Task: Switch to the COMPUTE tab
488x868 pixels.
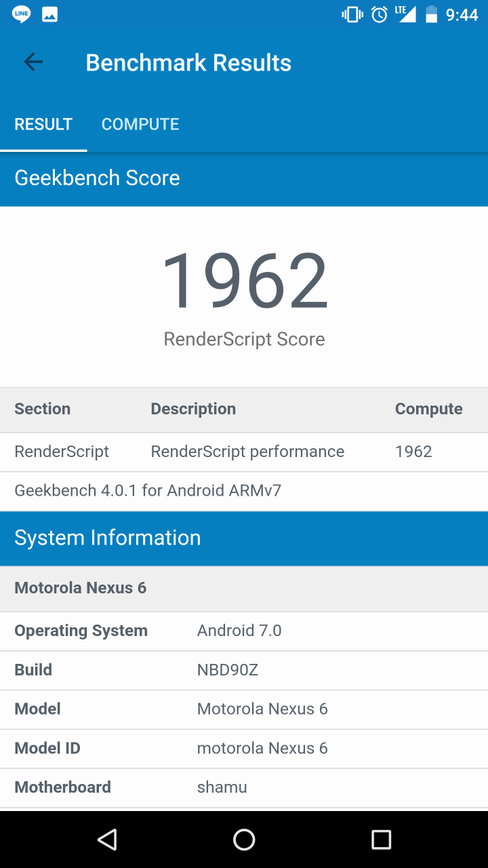Action: 140,124
